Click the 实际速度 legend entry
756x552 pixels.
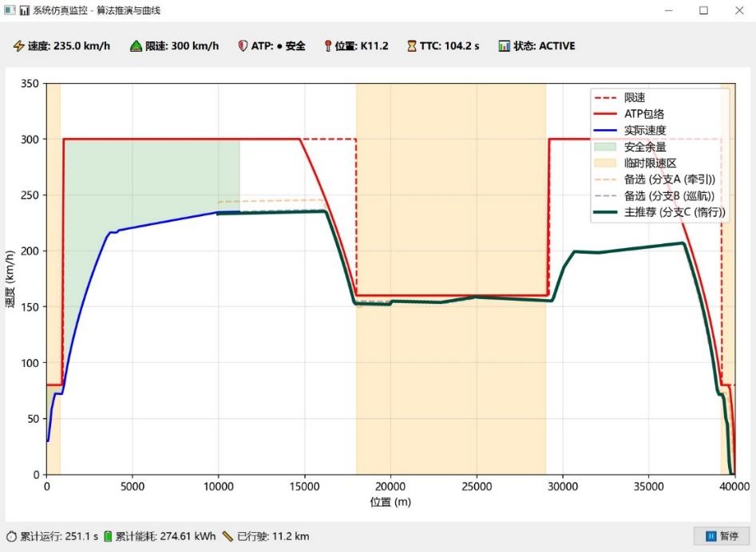[630, 131]
